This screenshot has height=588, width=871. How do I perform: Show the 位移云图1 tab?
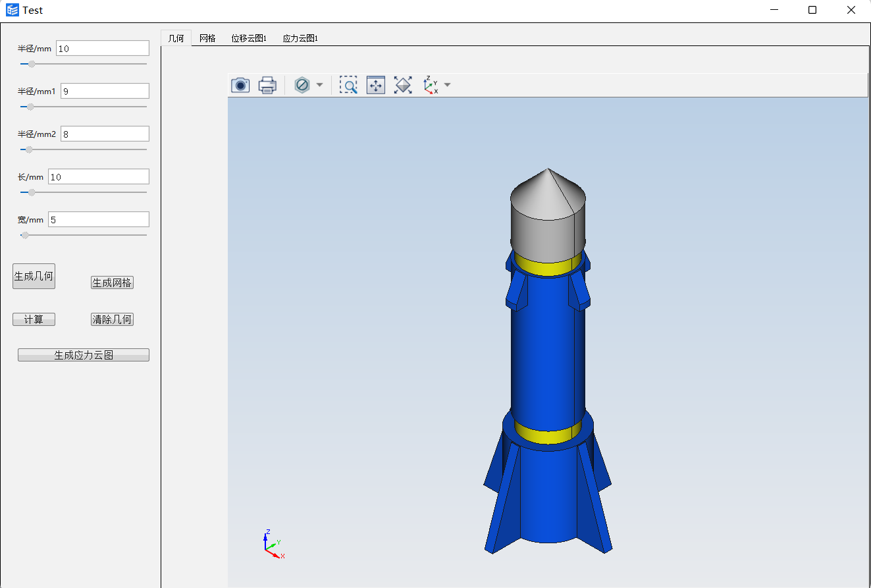249,38
